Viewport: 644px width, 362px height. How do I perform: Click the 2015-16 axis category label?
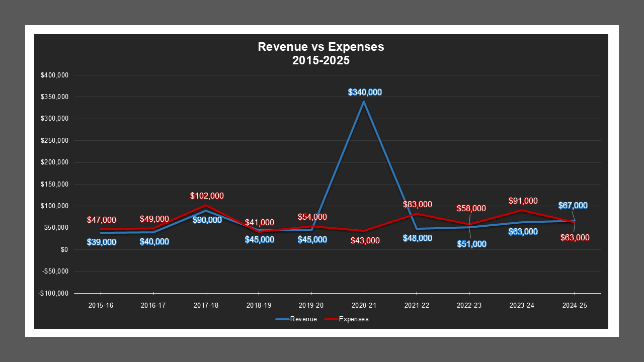(101, 305)
